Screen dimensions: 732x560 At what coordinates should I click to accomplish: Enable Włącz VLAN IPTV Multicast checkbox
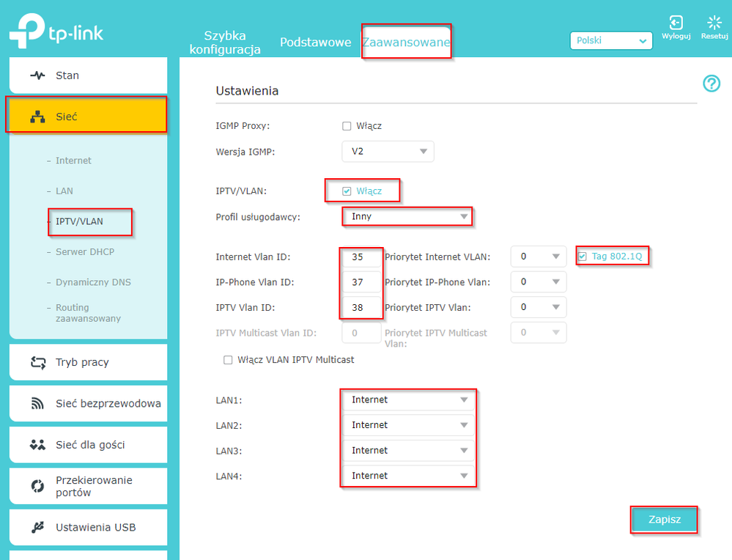coord(228,360)
